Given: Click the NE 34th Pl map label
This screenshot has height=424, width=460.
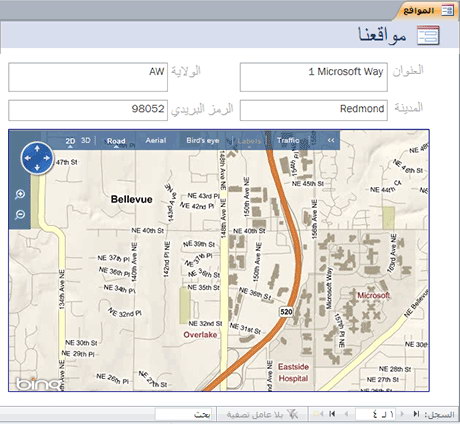Looking at the screenshot, I should tap(119, 289).
